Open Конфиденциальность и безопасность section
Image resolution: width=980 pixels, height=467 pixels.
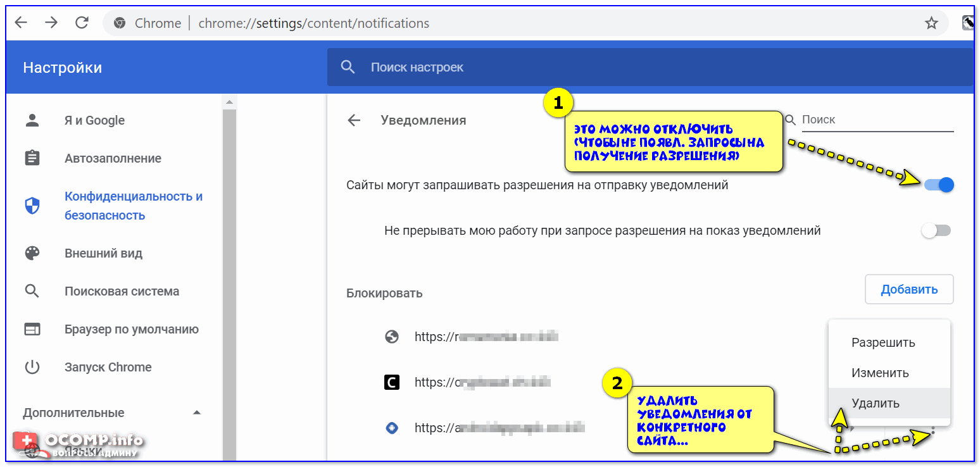[133, 206]
